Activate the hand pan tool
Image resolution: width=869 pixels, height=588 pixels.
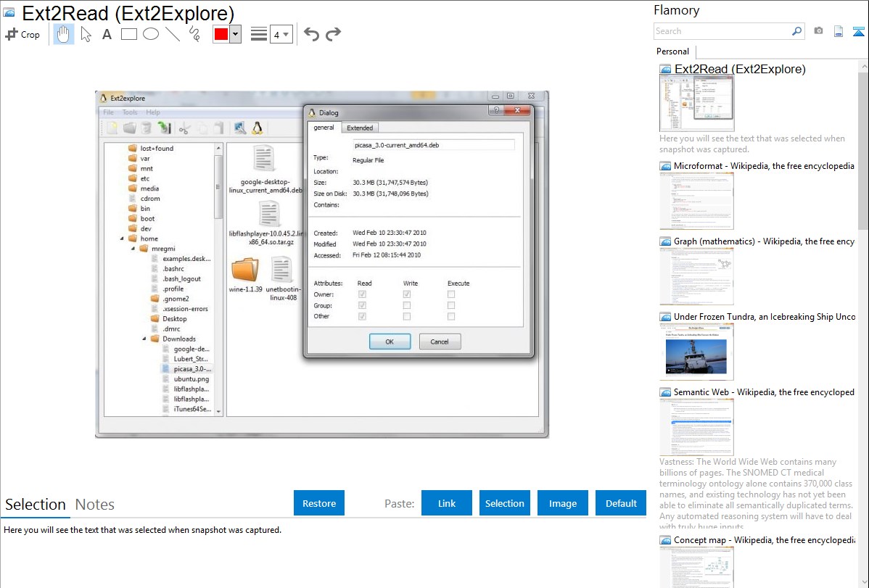64,34
